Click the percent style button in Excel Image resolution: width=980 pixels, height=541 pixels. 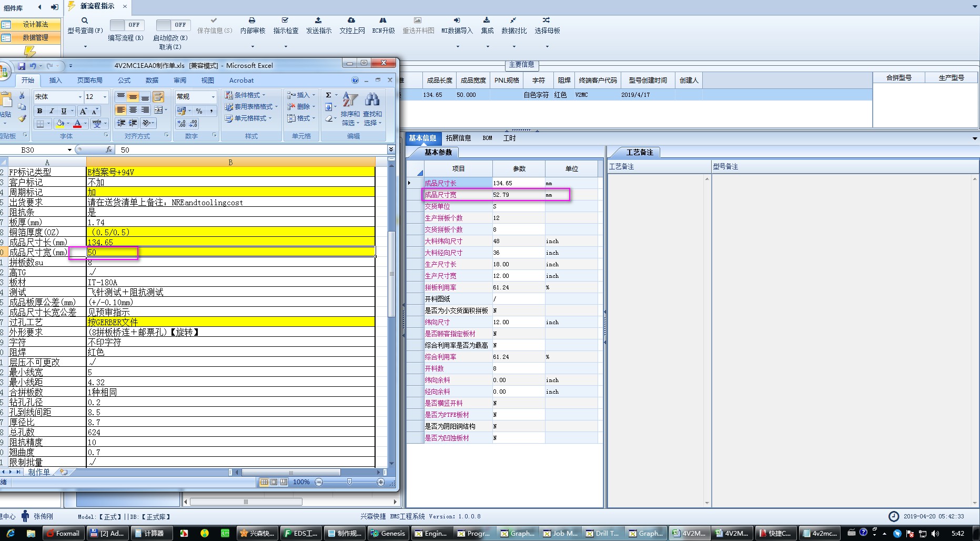tap(199, 111)
